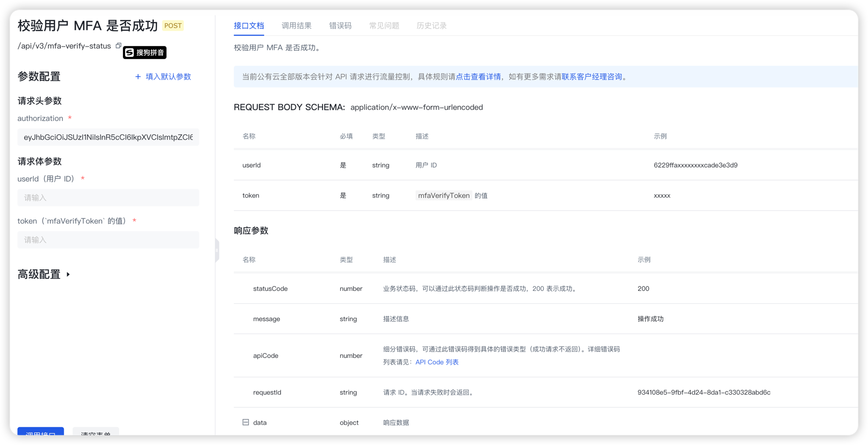Image resolution: width=868 pixels, height=445 pixels.
Task: Click the 填入默认参数 link
Action: 168,77
